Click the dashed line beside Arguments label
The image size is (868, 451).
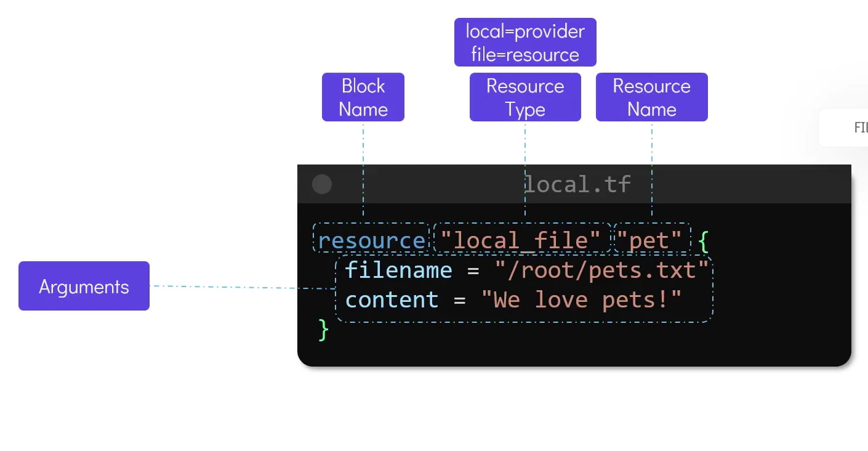[x=240, y=287]
